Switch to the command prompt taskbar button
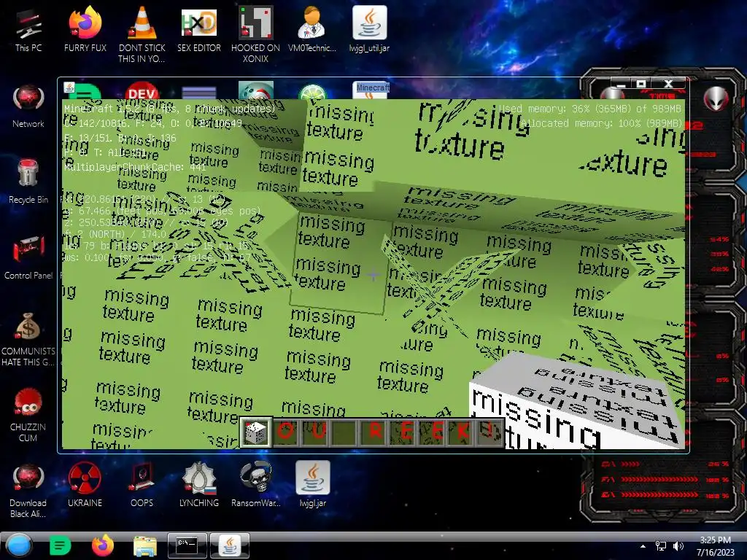 click(x=187, y=545)
